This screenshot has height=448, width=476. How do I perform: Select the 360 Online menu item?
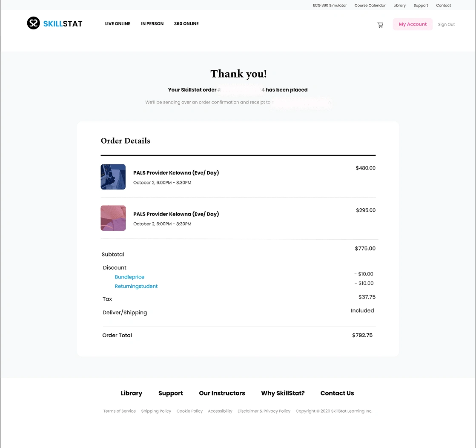pos(186,24)
